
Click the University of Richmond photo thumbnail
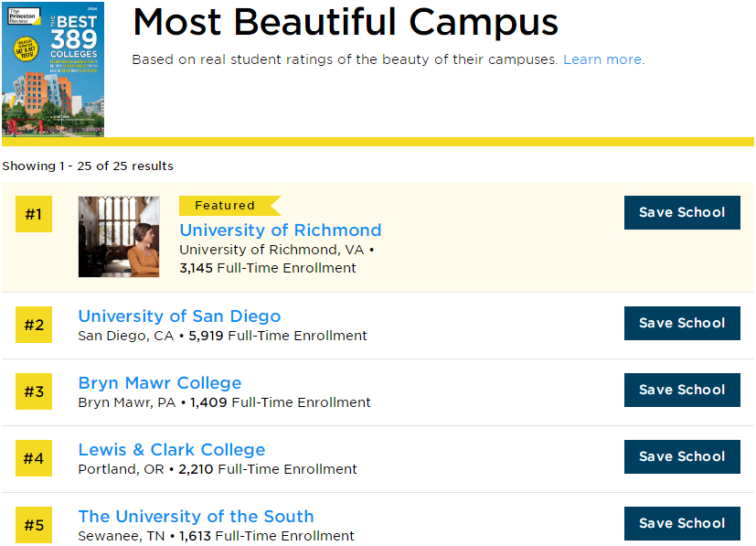click(x=119, y=237)
